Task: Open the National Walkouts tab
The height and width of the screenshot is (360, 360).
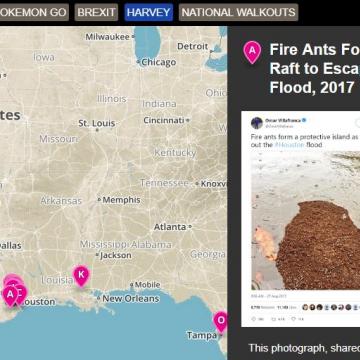Action: click(x=238, y=12)
